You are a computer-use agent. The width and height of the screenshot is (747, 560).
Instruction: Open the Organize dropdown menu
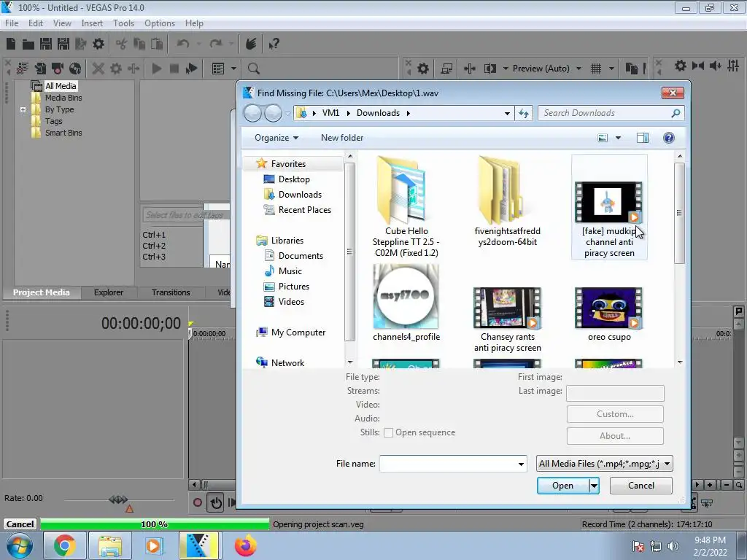[x=276, y=138]
